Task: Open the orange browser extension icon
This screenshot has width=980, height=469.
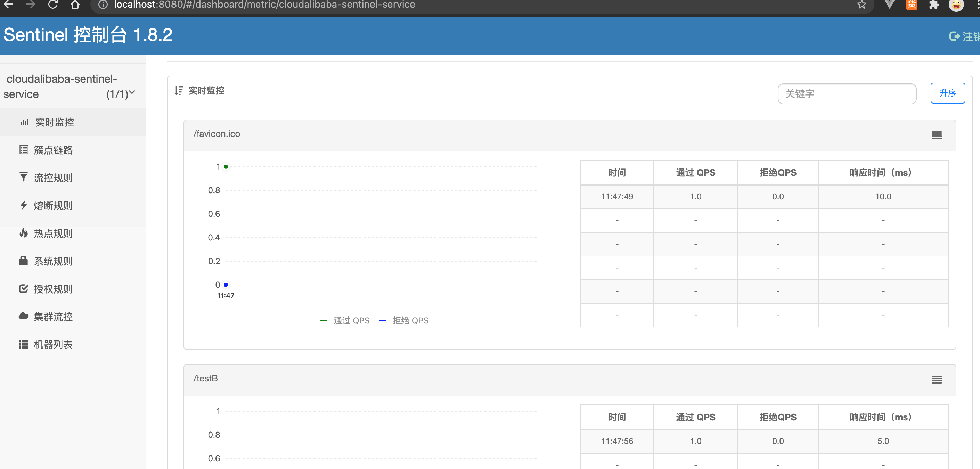Action: pyautogui.click(x=912, y=5)
